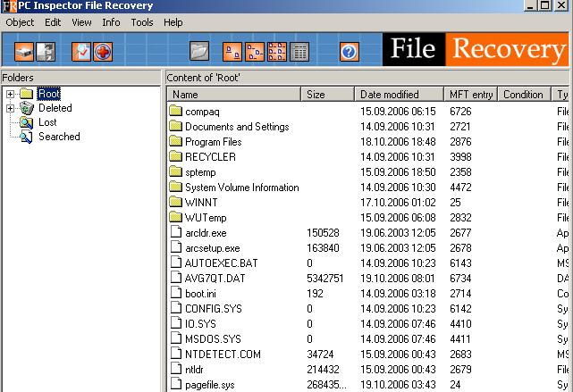Open the View menu
573x392 pixels.
click(x=81, y=22)
